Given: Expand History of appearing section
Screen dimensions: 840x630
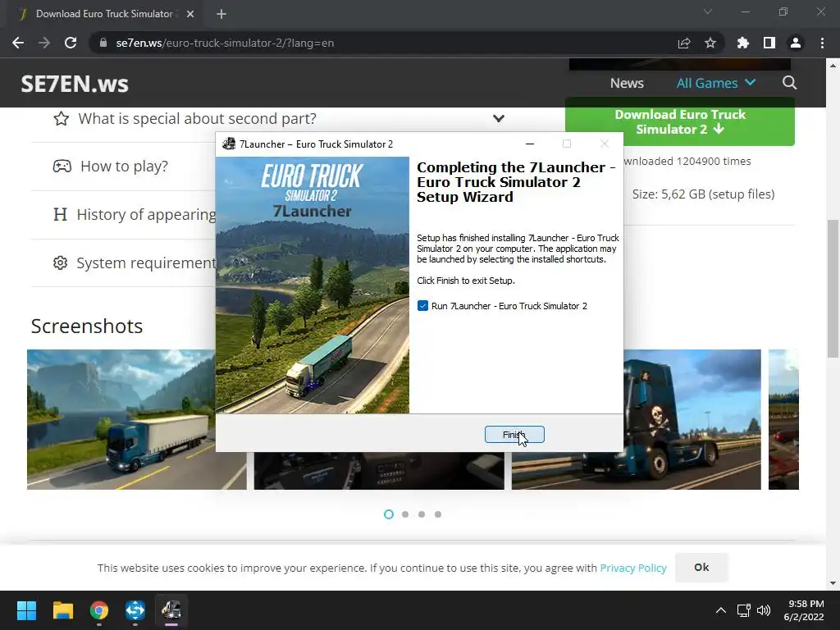Looking at the screenshot, I should (146, 214).
